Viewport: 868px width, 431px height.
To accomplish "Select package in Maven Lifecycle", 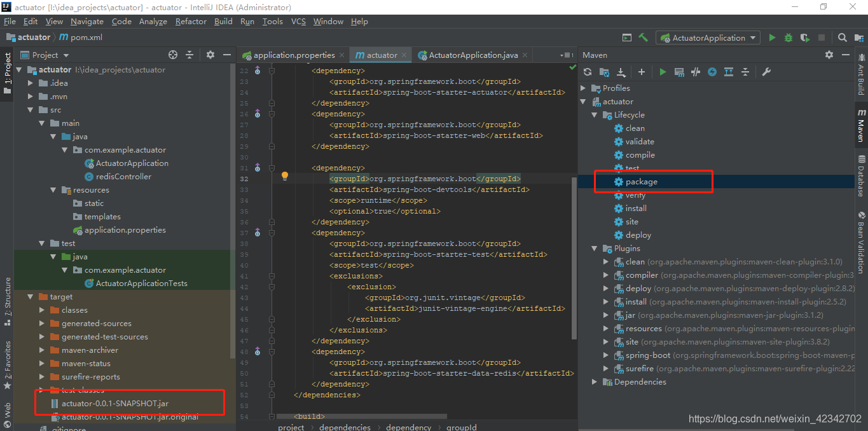I will (x=641, y=182).
